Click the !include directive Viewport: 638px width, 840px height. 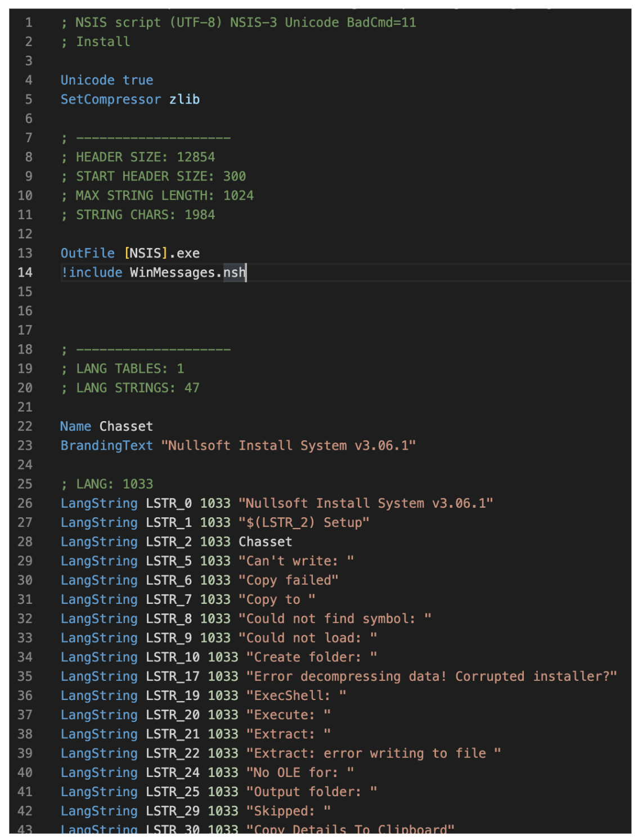(x=92, y=273)
